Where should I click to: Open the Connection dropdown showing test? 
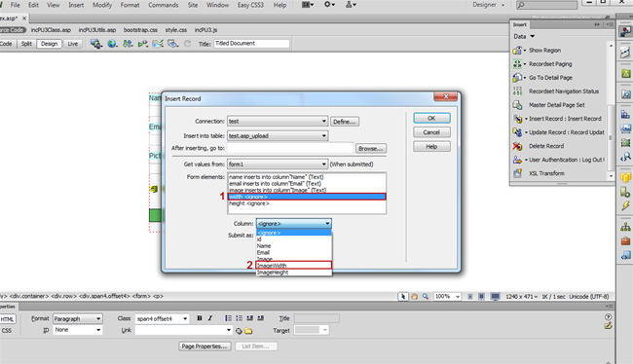(278, 121)
